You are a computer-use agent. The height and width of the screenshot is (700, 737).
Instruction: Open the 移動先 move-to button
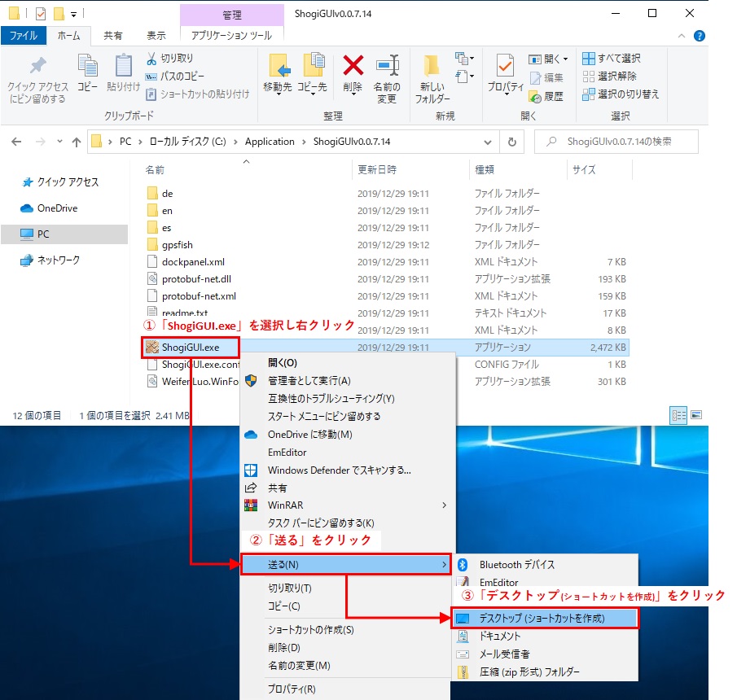(x=278, y=74)
